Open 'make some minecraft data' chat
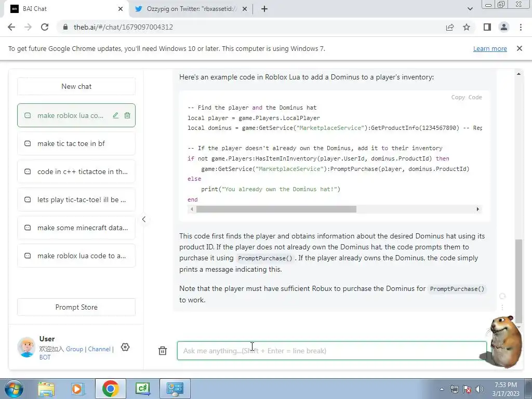Image resolution: width=532 pixels, height=399 pixels. pos(76,228)
